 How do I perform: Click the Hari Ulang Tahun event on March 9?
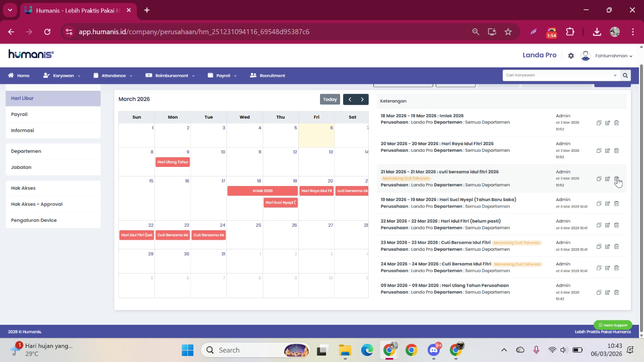click(173, 162)
